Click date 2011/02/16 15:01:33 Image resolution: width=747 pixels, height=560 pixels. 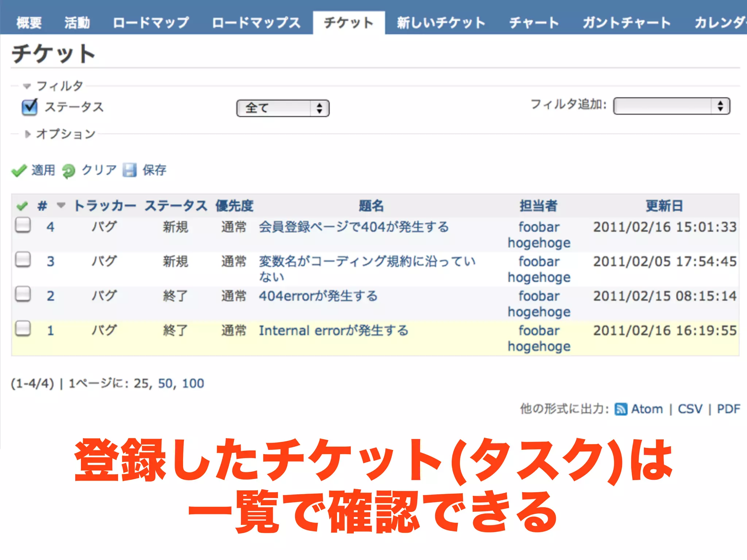[665, 227]
